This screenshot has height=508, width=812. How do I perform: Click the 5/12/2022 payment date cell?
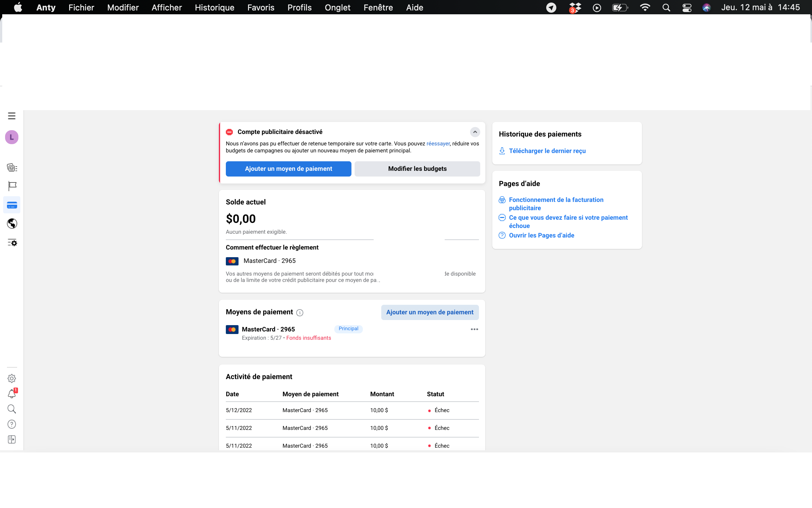click(x=239, y=410)
